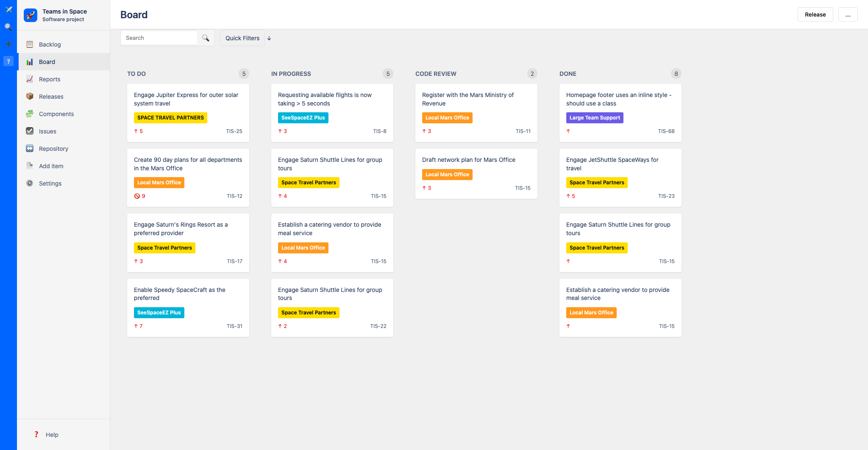This screenshot has width=868, height=450.
Task: Click the Teams in Space rocket project icon
Action: pyautogui.click(x=31, y=15)
